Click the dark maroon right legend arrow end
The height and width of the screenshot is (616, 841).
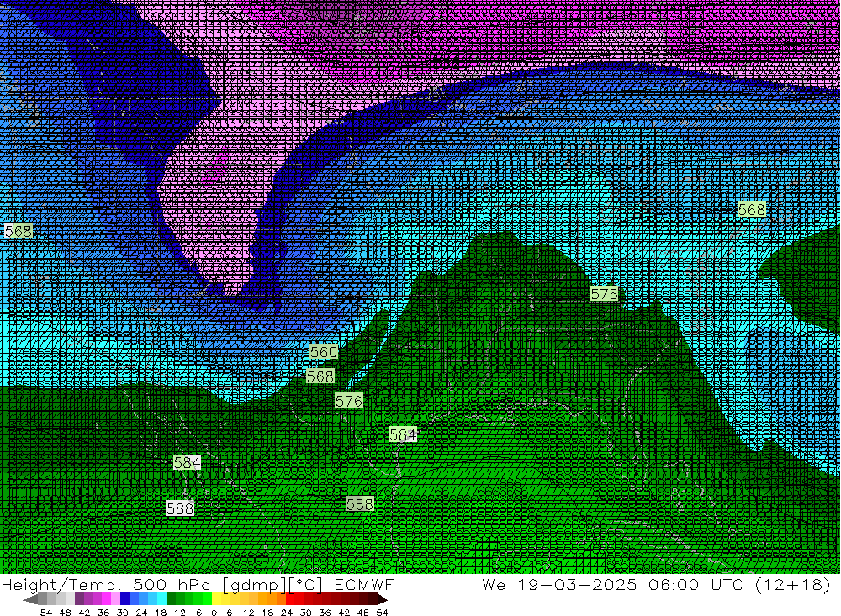click(x=383, y=599)
